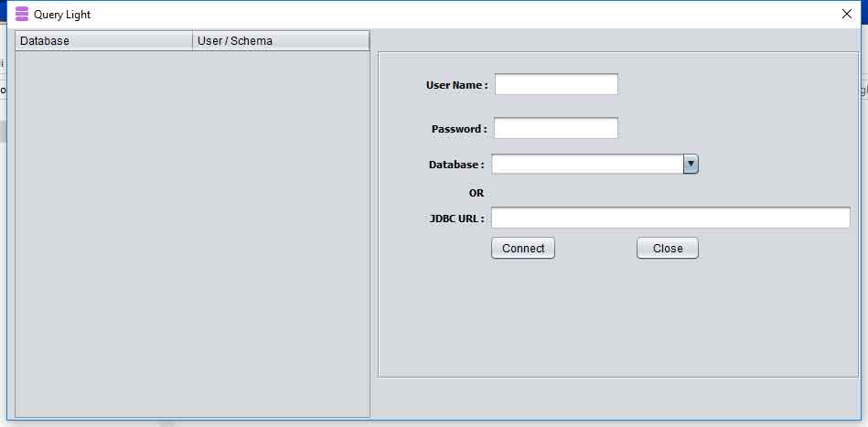Close the Query Light window
Image resolution: width=868 pixels, height=427 pixels.
846,14
